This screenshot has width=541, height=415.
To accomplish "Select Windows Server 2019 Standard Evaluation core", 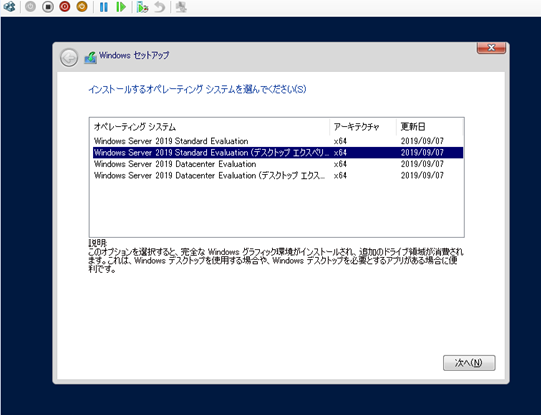I will click(x=278, y=141).
